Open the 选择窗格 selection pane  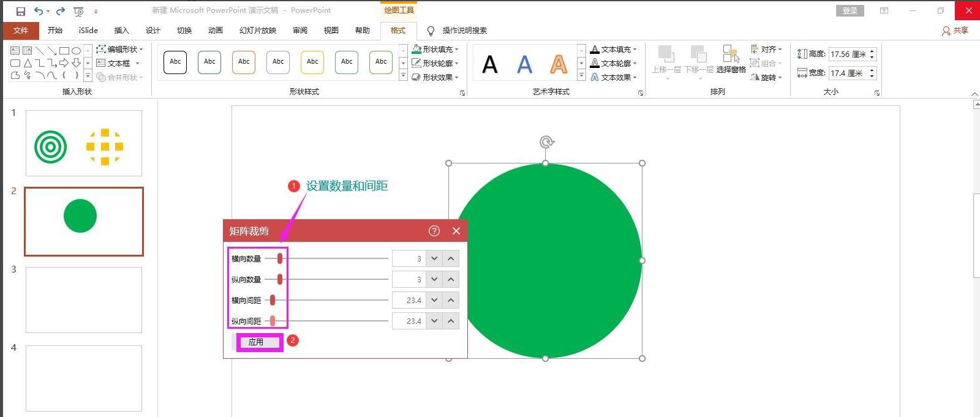pos(731,59)
